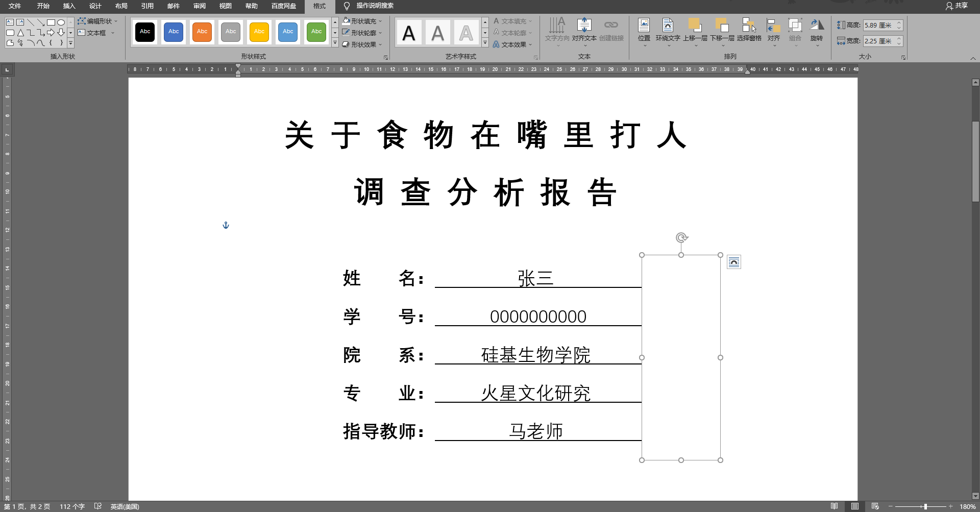The width and height of the screenshot is (980, 512).
Task: Pick the down block arrow shape
Action: tap(61, 33)
